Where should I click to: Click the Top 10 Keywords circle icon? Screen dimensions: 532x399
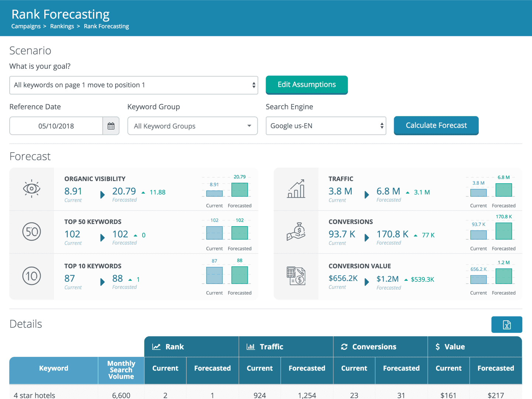[31, 276]
